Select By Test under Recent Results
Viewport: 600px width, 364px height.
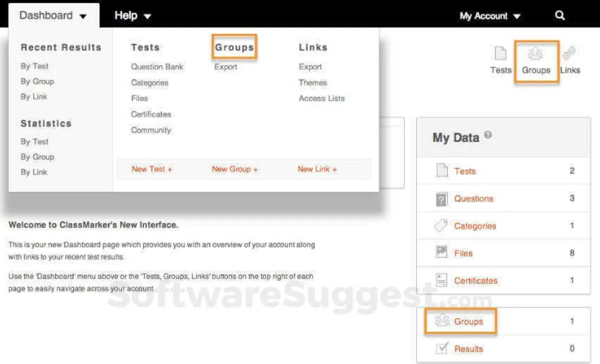tap(34, 66)
